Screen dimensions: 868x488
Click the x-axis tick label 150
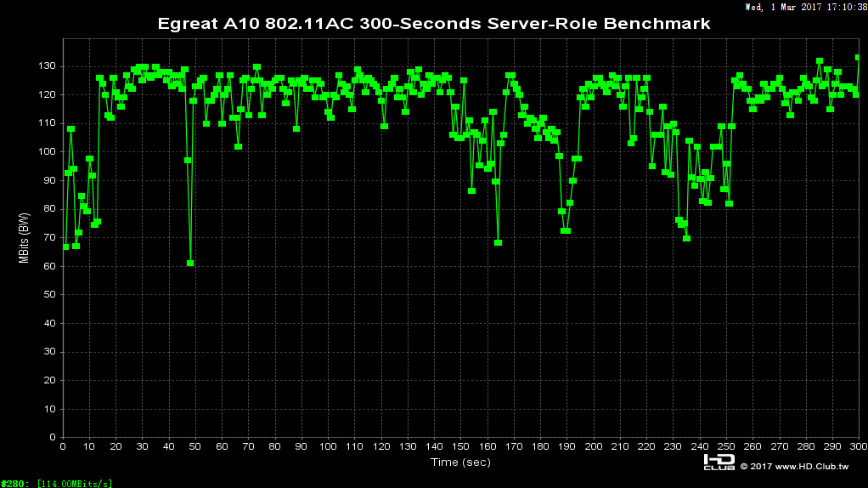click(460, 446)
